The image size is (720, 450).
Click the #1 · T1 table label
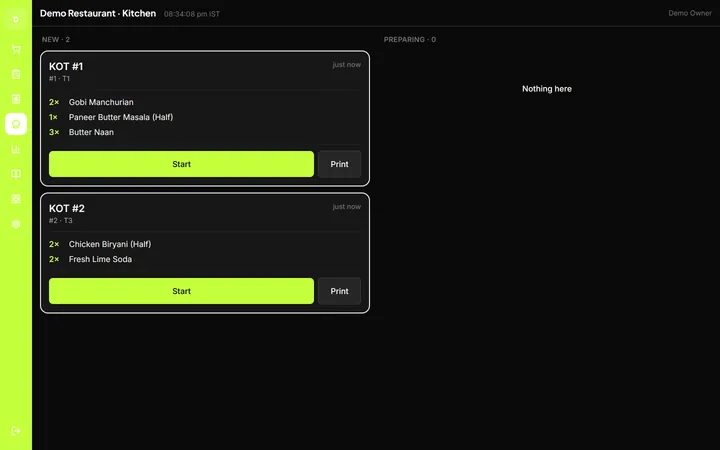coord(59,79)
